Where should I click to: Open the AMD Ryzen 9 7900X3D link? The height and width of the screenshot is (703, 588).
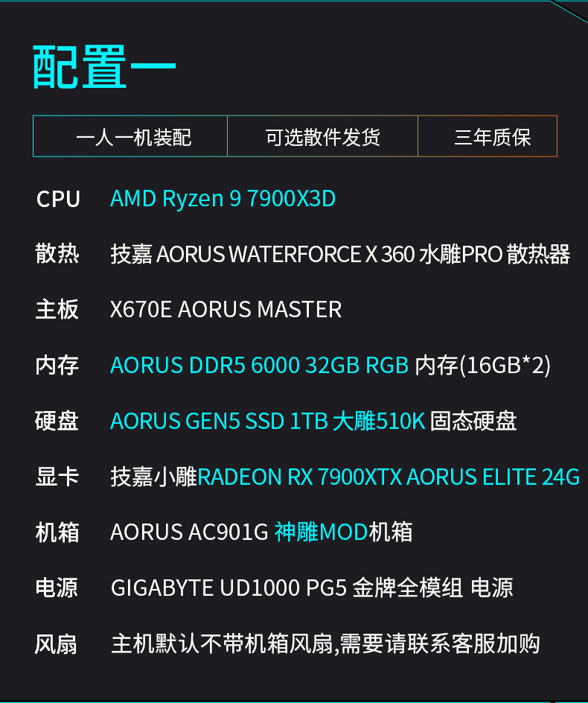tap(223, 199)
